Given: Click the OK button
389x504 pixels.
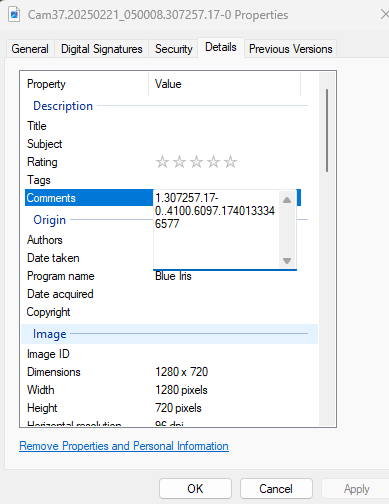Looking at the screenshot, I should (x=195, y=489).
